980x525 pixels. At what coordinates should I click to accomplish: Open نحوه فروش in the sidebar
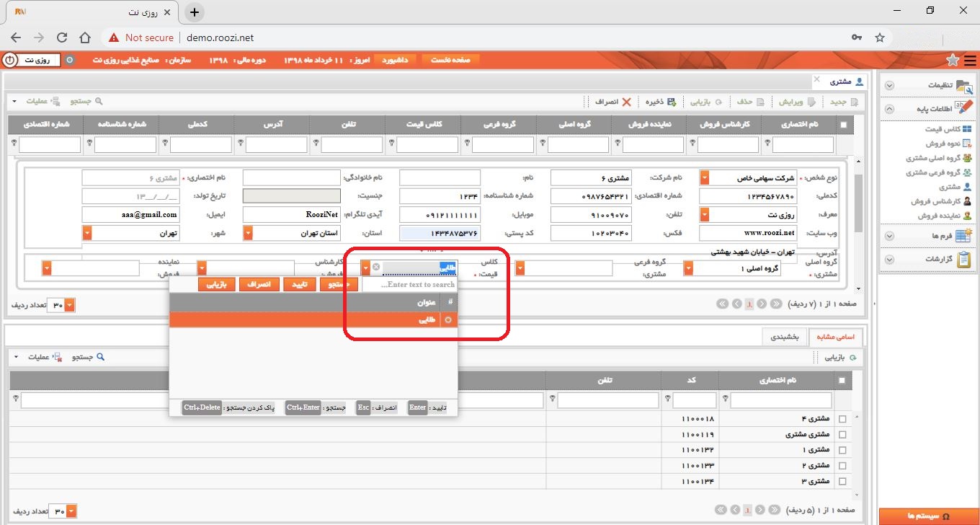coord(948,144)
